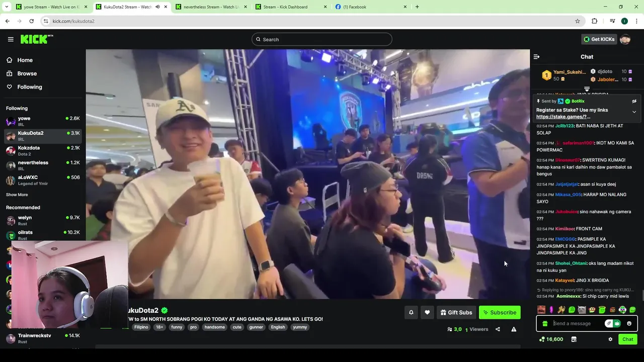Viewport: 644px width, 362px height.
Task: Click the KukuDota2 verified badge
Action: [165, 310]
